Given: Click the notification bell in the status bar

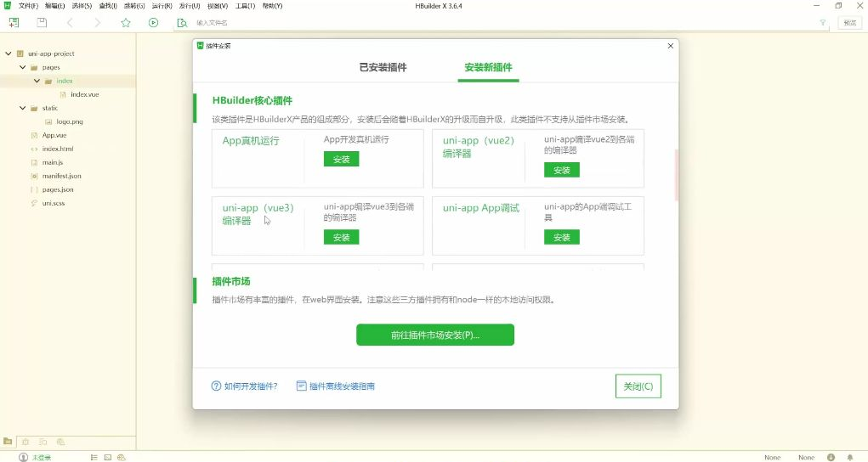Looking at the screenshot, I should tap(850, 457).
